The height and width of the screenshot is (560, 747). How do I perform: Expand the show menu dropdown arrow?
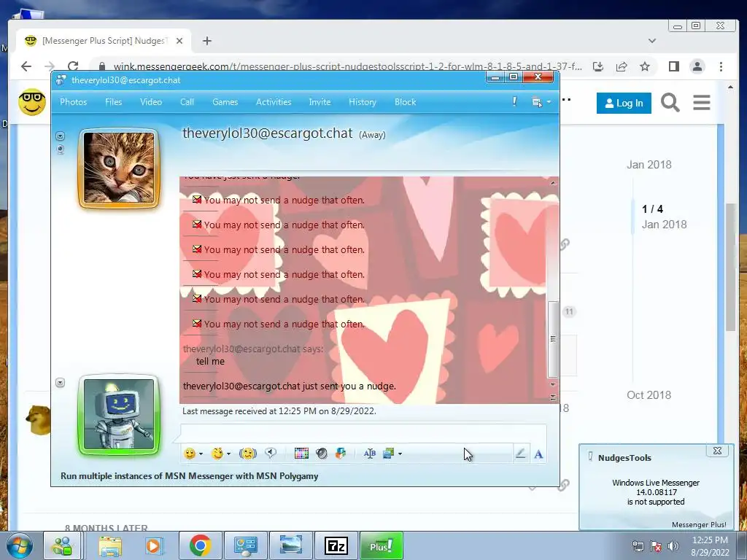549,102
